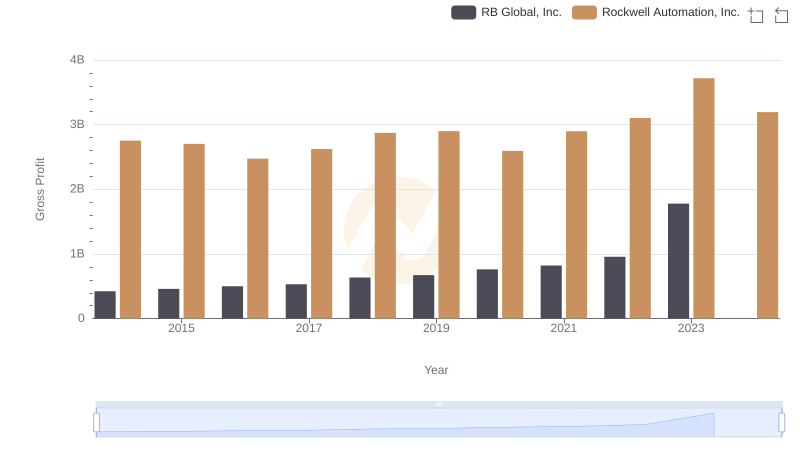
Task: Click the data zoom slider preview area
Action: [x=439, y=423]
